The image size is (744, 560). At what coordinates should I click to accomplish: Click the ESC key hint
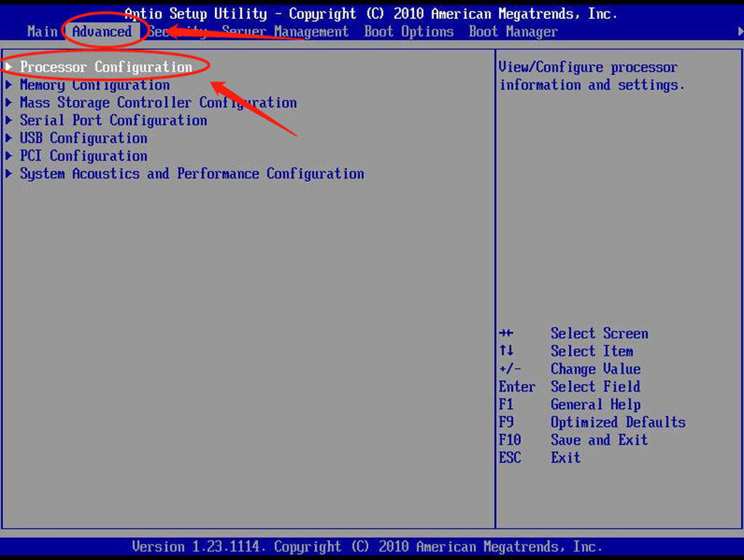(x=509, y=458)
